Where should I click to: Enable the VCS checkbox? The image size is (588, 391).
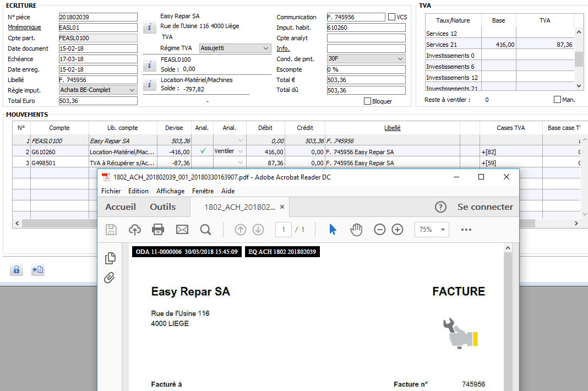(391, 17)
